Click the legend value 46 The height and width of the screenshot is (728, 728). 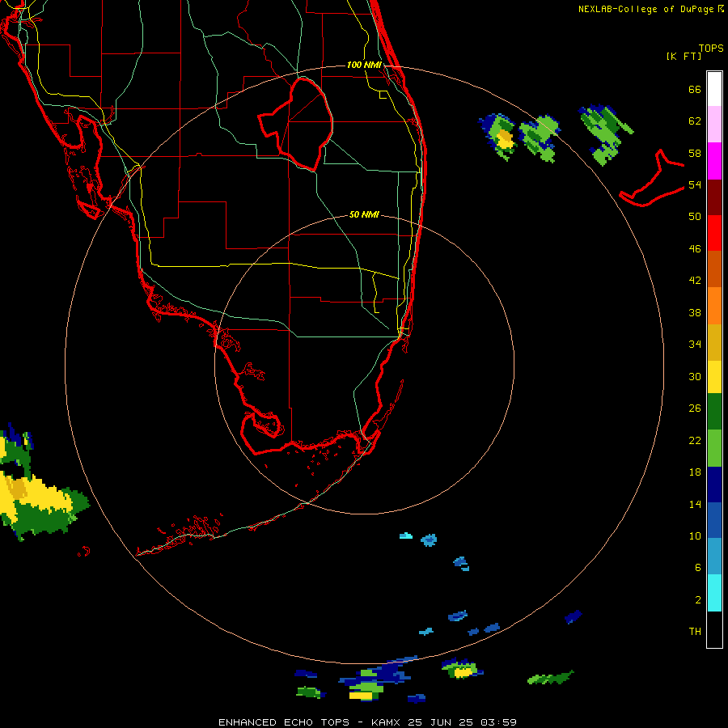pyautogui.click(x=695, y=249)
